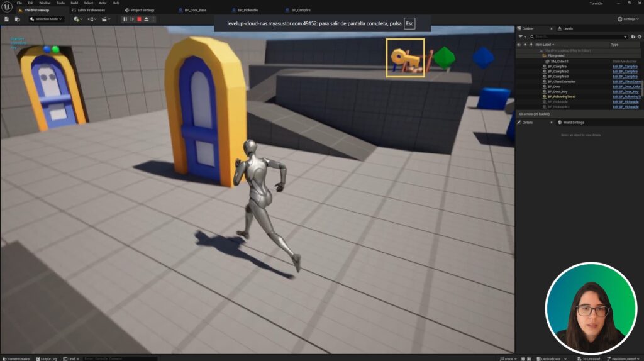644x361 pixels.
Task: Advance a single frame in play session
Action: (x=132, y=19)
